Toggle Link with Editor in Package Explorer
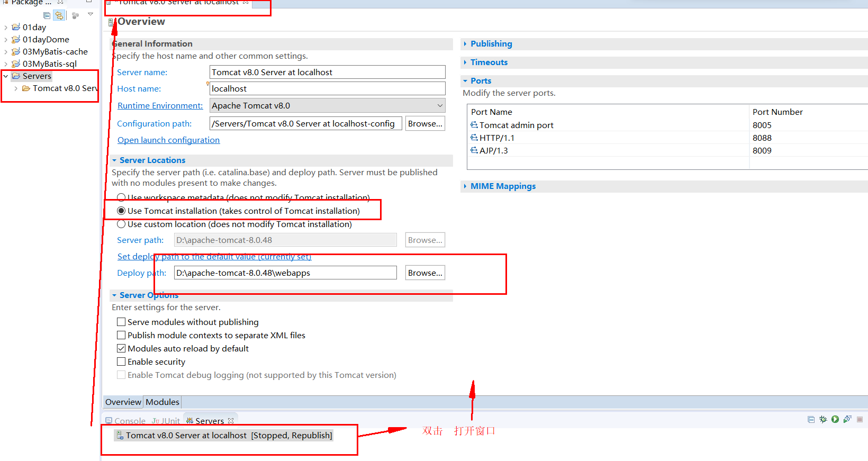 pos(59,15)
